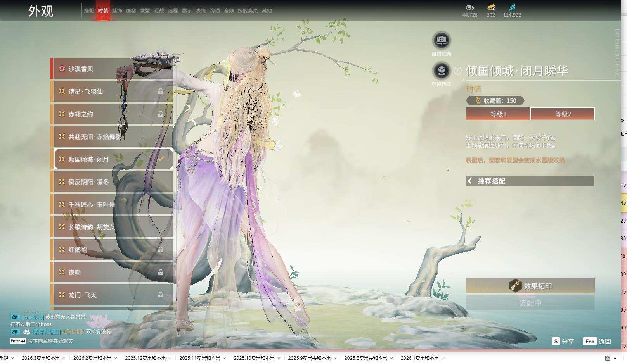
Task: Select the 等级2 level toggle
Action: (x=563, y=114)
